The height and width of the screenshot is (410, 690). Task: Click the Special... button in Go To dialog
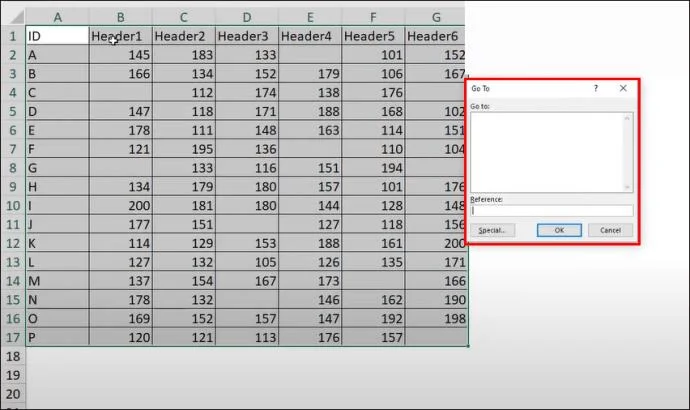coord(491,230)
